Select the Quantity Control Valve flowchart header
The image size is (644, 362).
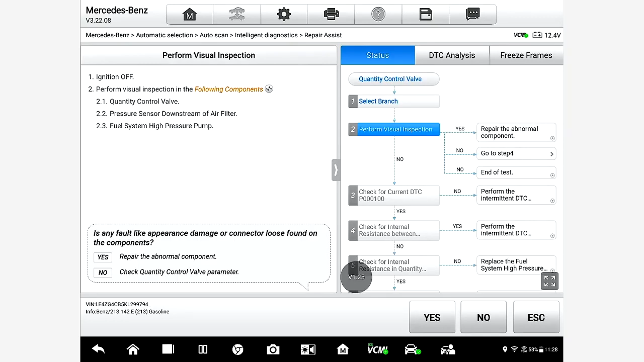(x=393, y=79)
